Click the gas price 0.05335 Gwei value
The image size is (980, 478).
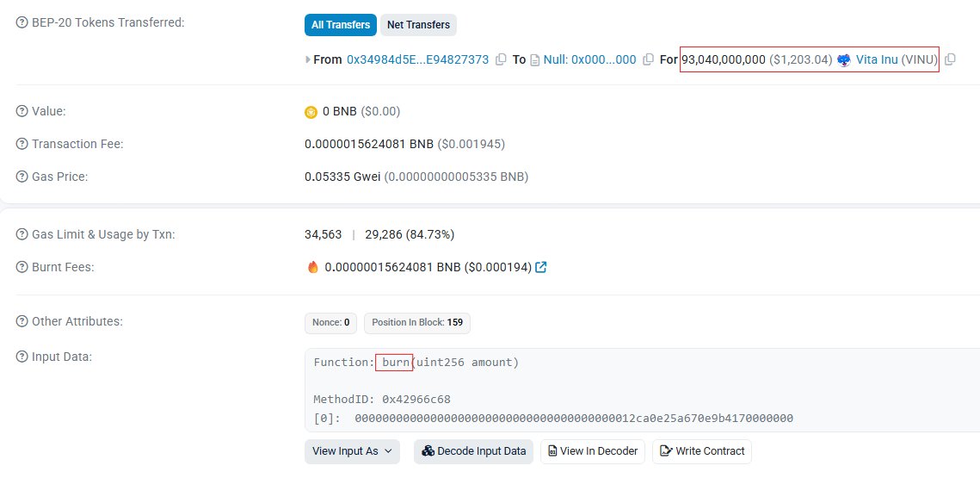[x=342, y=177]
